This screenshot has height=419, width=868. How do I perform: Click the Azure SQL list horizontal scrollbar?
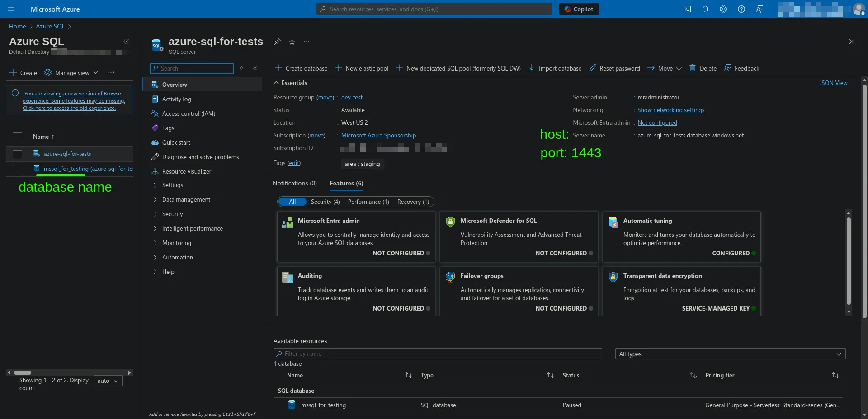pyautogui.click(x=23, y=373)
